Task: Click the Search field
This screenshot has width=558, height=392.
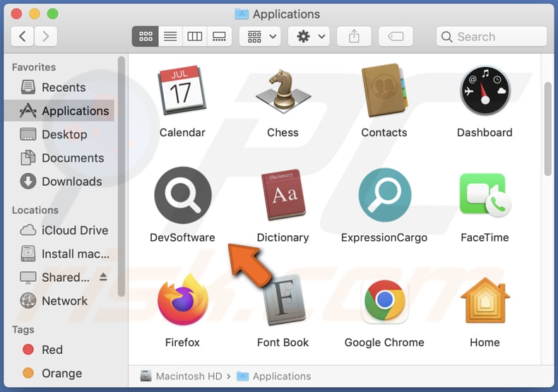Action: coord(492,37)
